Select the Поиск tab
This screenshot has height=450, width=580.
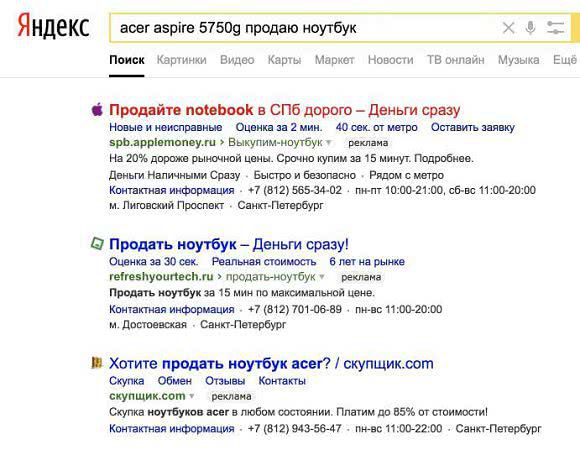click(x=127, y=60)
